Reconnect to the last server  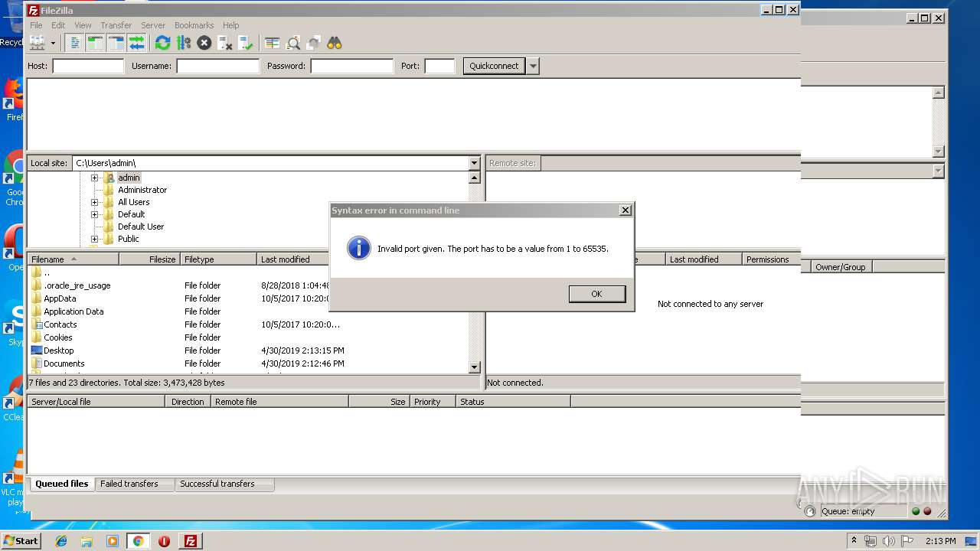point(245,43)
